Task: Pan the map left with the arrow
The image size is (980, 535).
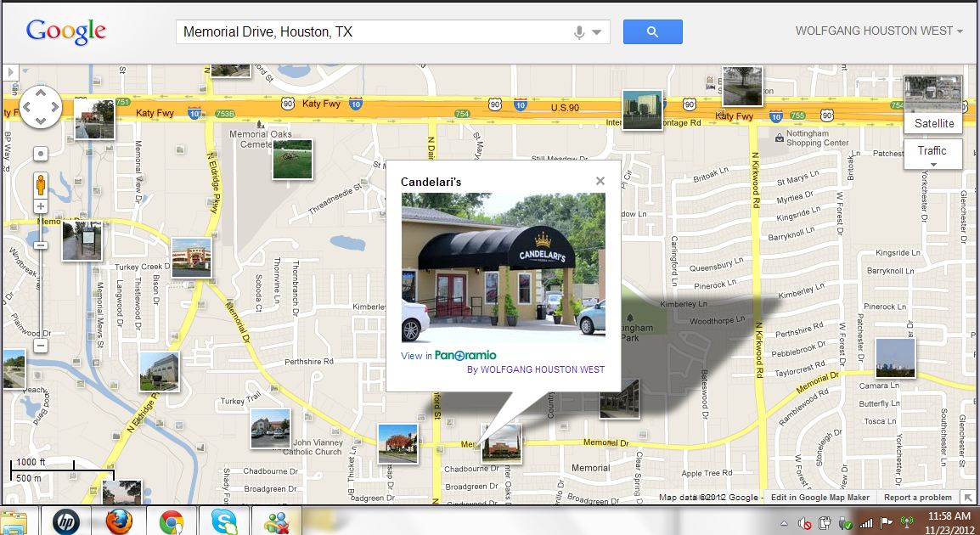Action: (x=27, y=107)
